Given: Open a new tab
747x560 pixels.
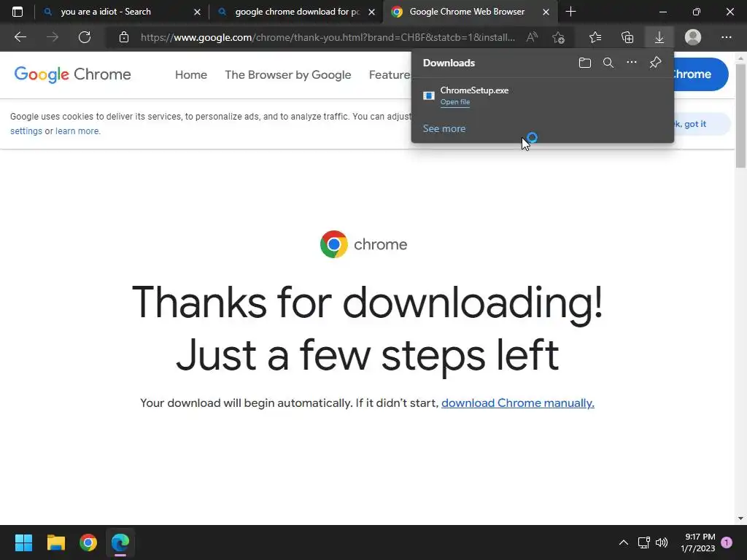Looking at the screenshot, I should pyautogui.click(x=570, y=12).
